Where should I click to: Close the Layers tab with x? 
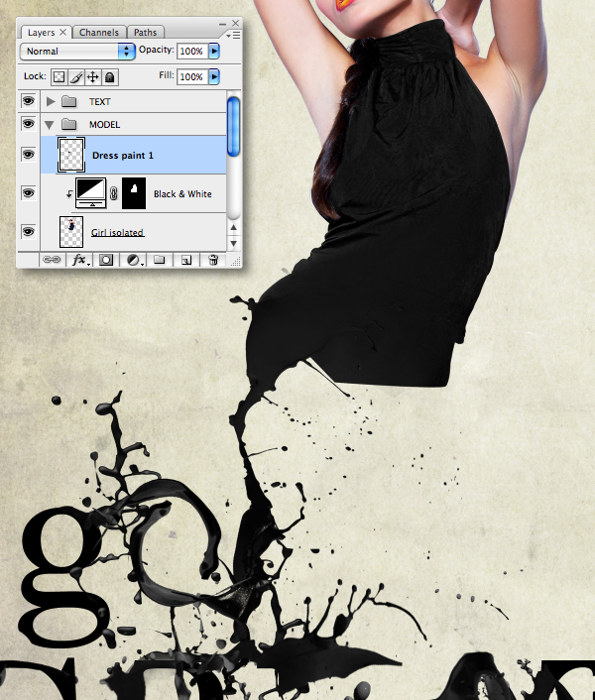(62, 32)
